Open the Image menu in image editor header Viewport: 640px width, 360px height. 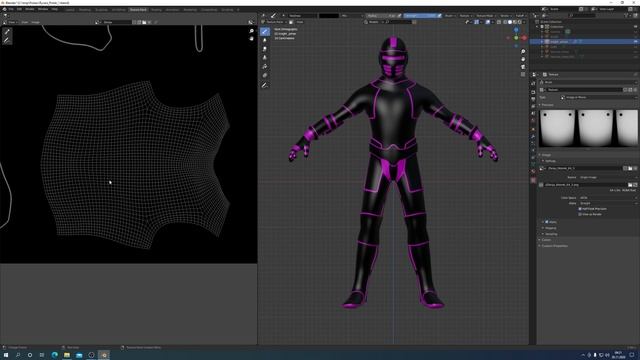(36, 22)
